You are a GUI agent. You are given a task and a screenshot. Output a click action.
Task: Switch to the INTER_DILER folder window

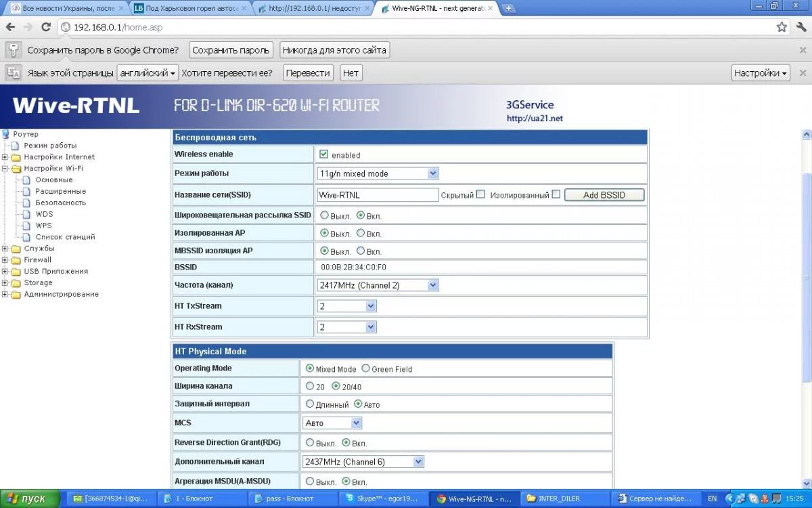[565, 499]
